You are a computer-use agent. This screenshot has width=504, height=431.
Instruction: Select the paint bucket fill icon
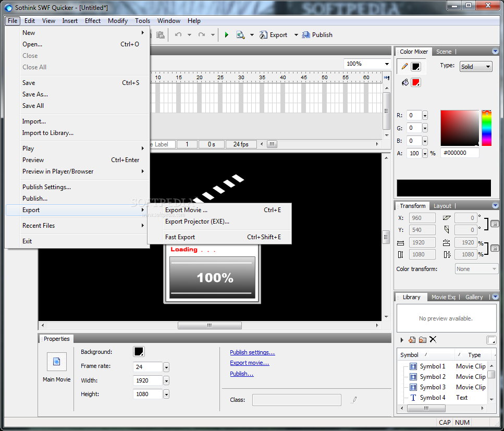tap(405, 82)
